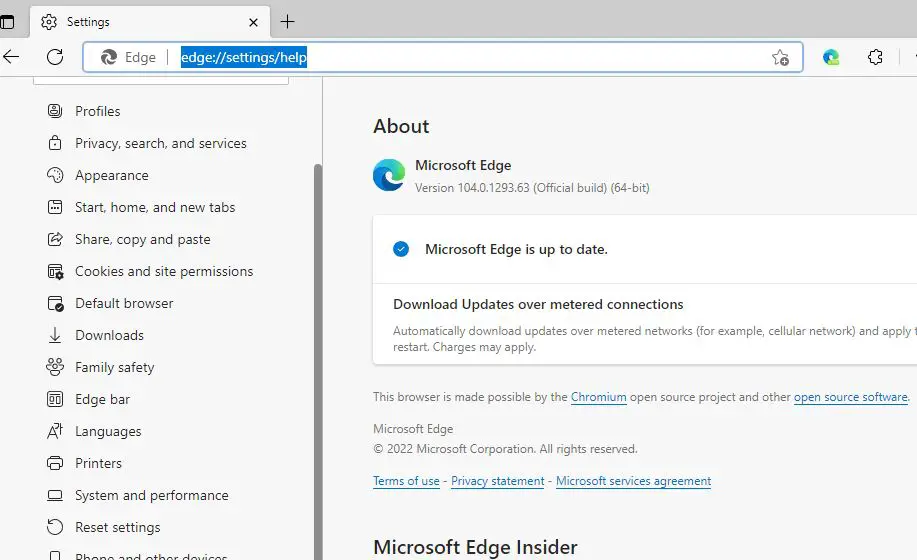Viewport: 917px width, 560px height.
Task: Click the Reset settings icon
Action: click(55, 527)
